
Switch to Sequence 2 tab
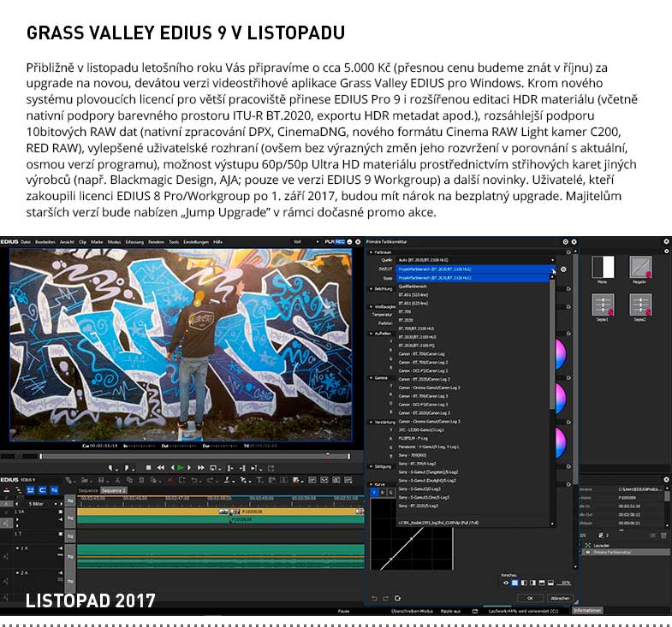click(x=114, y=490)
